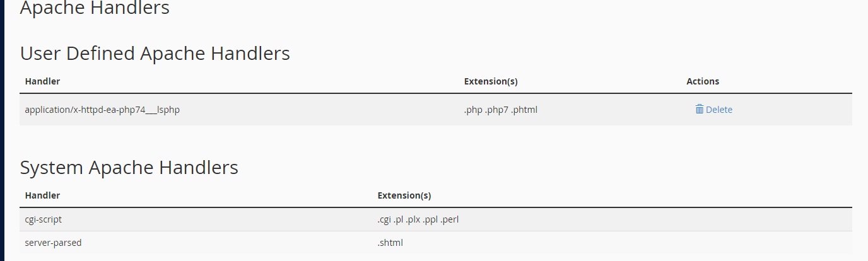Click the .php .php7 .phtml extensions cell
The height and width of the screenshot is (261, 868).
(x=500, y=110)
